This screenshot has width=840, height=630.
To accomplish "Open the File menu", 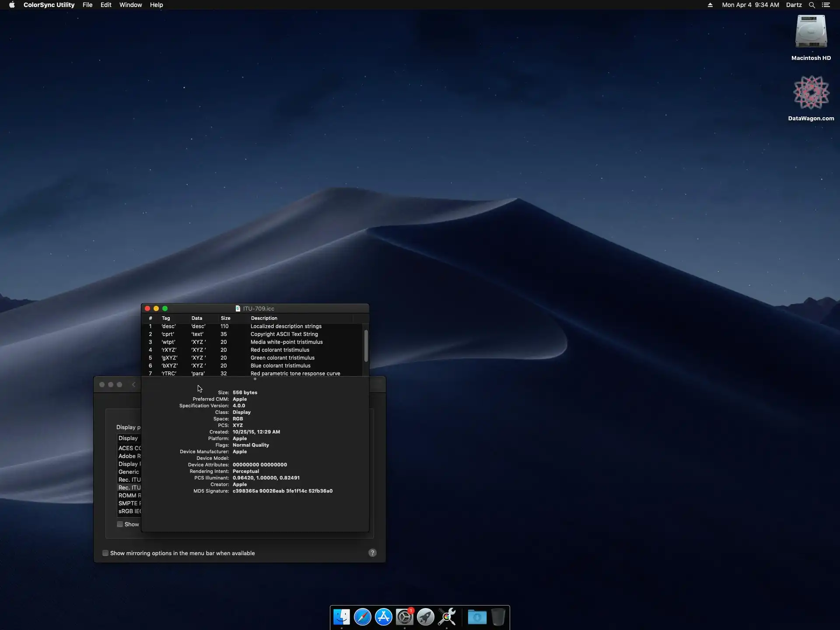I will pyautogui.click(x=87, y=5).
